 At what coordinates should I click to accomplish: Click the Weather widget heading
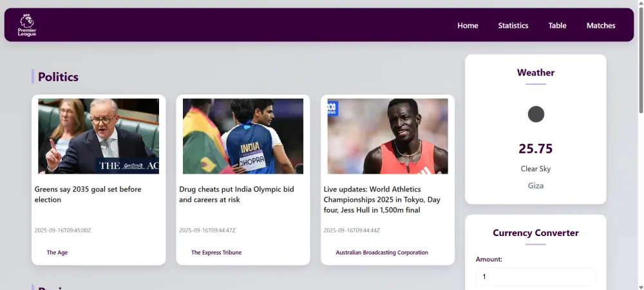tap(536, 73)
